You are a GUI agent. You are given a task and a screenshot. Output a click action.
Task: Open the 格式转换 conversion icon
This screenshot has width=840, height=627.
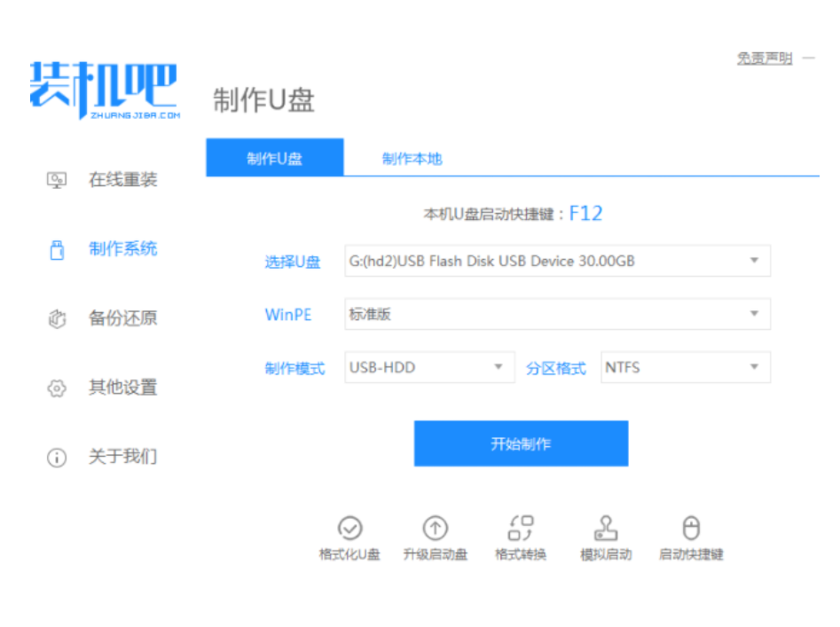(x=521, y=529)
